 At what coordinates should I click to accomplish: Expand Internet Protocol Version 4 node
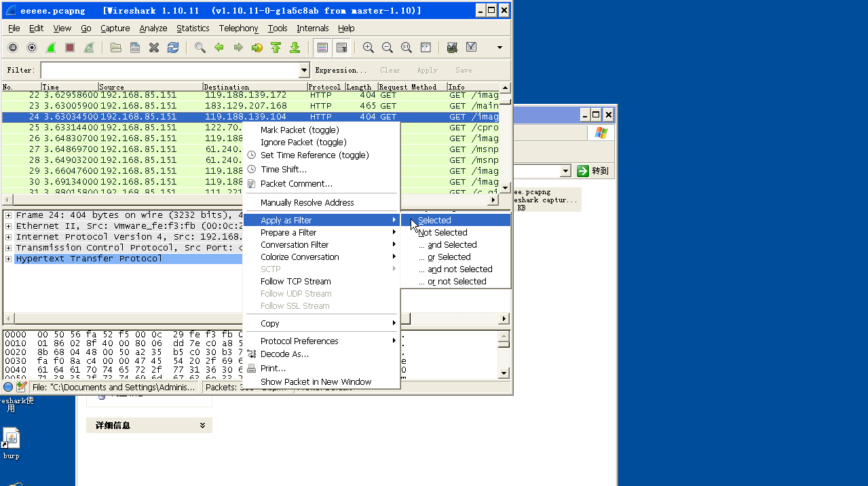click(8, 237)
